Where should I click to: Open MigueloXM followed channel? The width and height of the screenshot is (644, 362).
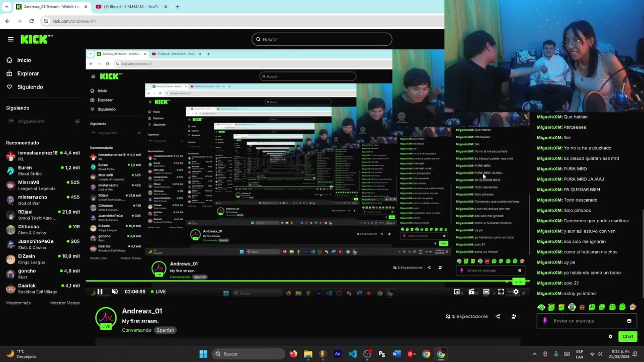point(43,121)
